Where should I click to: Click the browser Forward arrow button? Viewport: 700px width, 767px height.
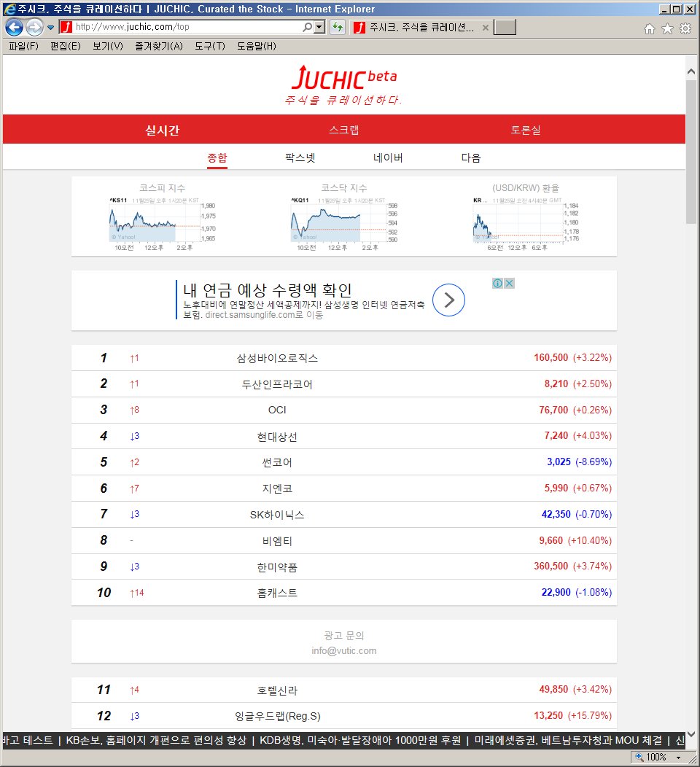click(34, 28)
